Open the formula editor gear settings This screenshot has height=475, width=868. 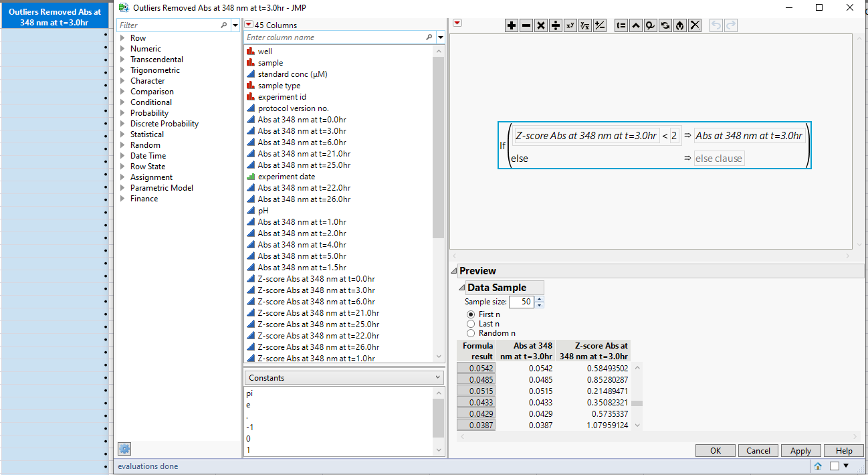[124, 449]
